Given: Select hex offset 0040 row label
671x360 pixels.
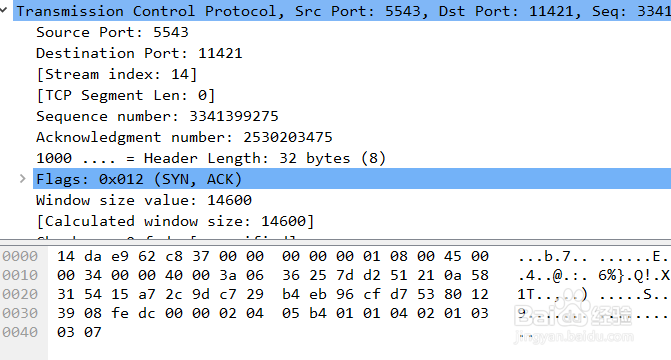Looking at the screenshot, I should coord(20,332).
